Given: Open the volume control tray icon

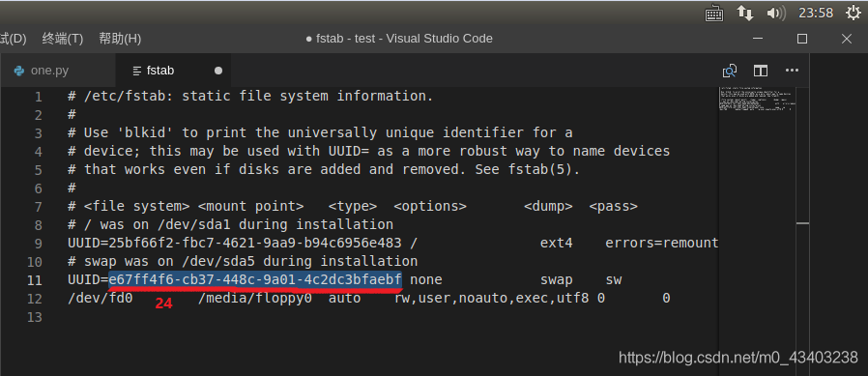Looking at the screenshot, I should [776, 14].
